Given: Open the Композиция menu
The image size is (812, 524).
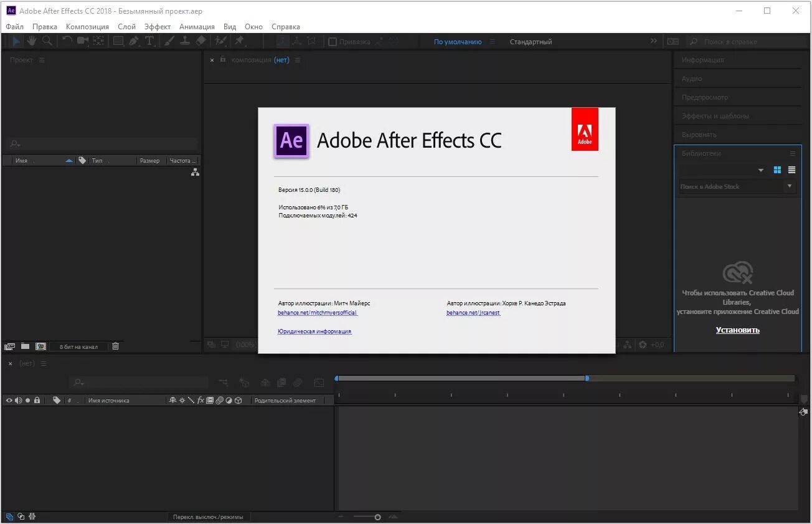Looking at the screenshot, I should click(87, 27).
